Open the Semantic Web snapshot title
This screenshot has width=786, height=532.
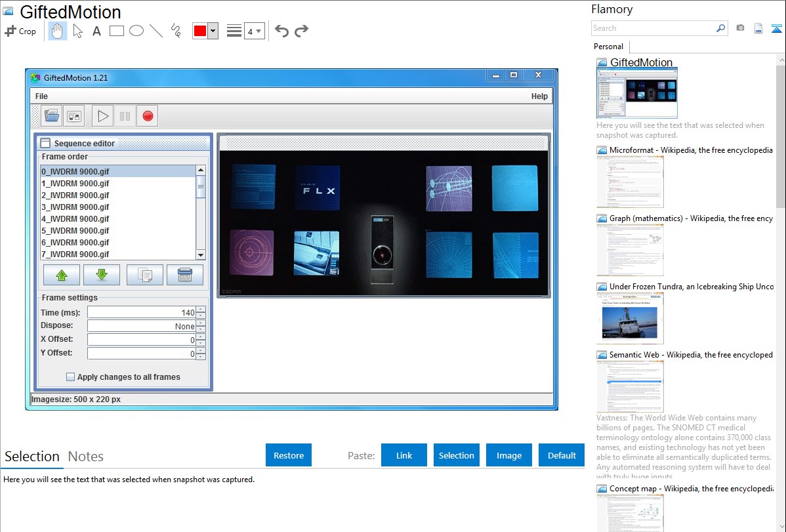tap(691, 355)
